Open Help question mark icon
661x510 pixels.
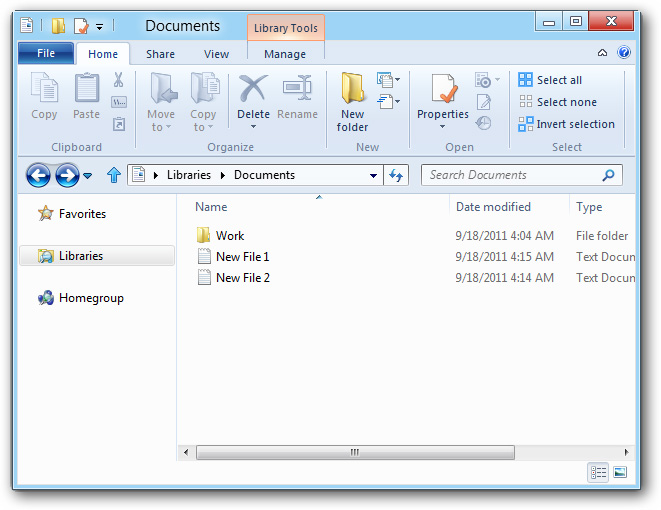coord(624,52)
